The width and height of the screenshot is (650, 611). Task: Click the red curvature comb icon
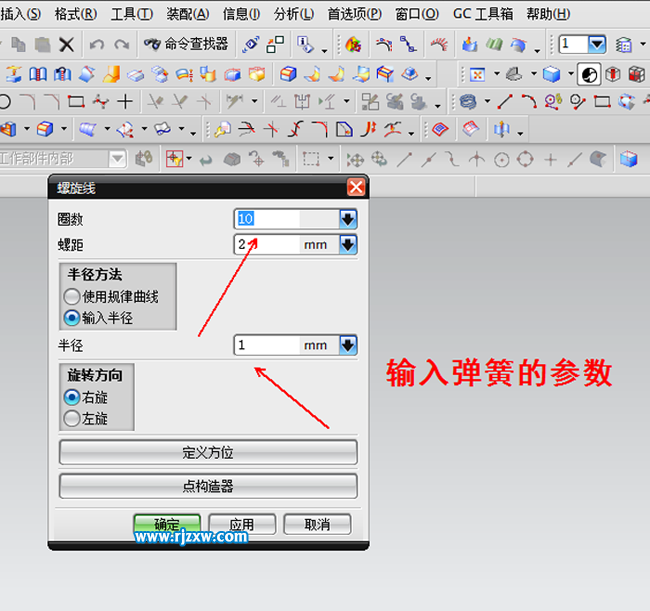[439, 44]
